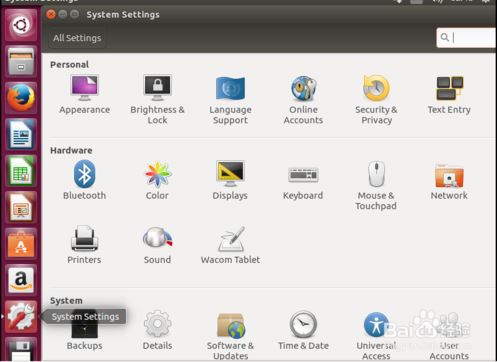
Task: Open Wacom Tablet settings
Action: point(230,245)
